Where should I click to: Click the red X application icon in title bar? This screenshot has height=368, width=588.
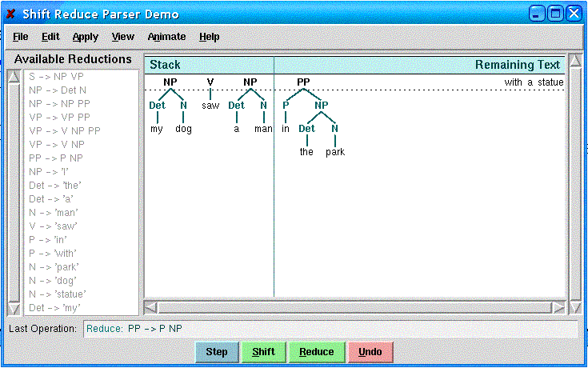[11, 14]
